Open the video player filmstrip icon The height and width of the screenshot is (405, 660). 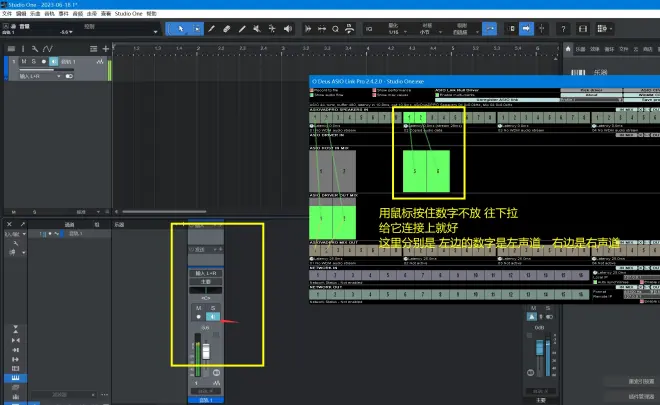583,29
